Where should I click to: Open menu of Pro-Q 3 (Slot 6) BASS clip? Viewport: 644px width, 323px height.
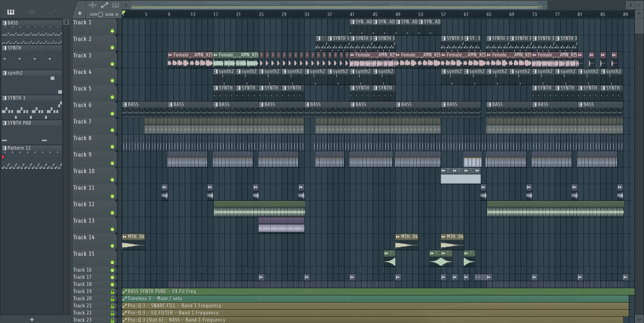125,320
